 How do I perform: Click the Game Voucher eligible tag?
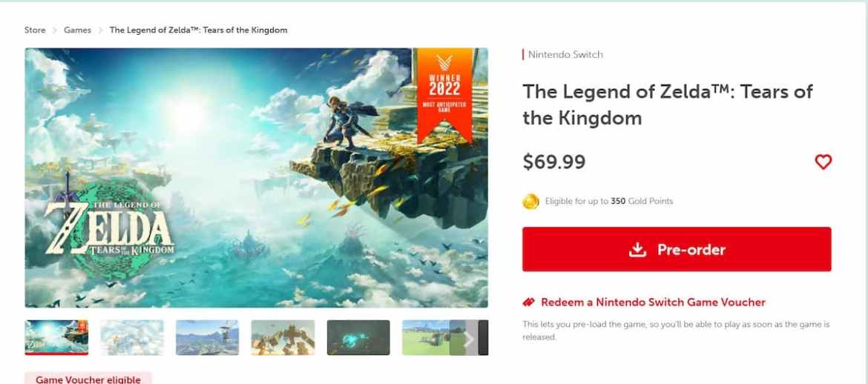tap(88, 380)
